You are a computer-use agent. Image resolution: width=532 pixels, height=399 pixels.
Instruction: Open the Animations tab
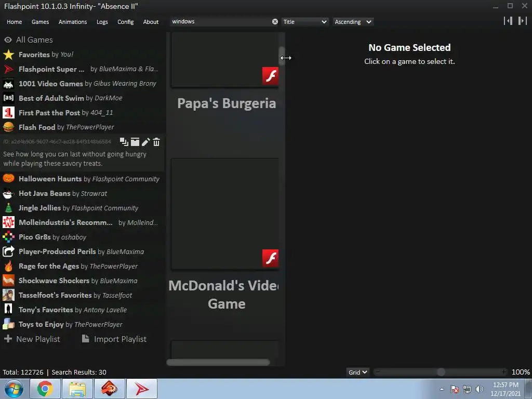[73, 22]
